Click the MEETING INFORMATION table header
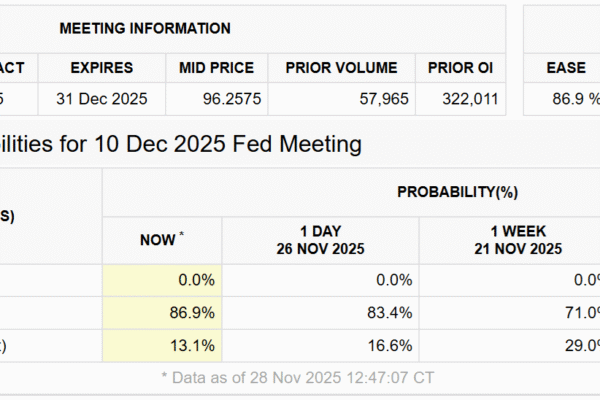Screen dimensions: 600x400 (x=145, y=29)
